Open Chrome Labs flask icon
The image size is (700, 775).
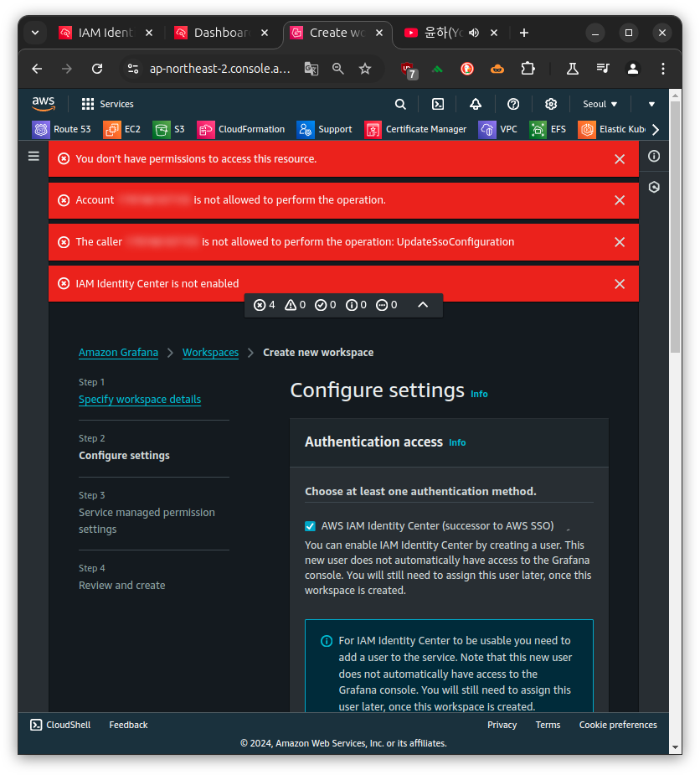[x=573, y=69]
